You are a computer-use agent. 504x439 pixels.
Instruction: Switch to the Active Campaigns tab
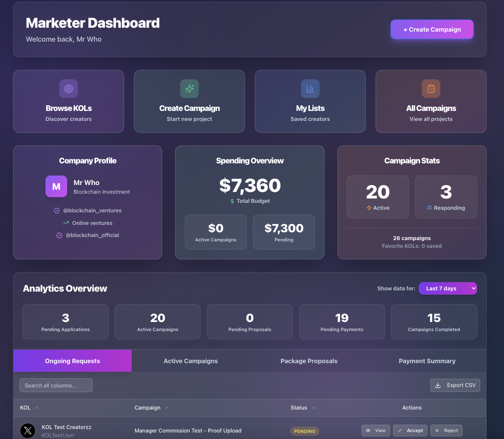pyautogui.click(x=191, y=361)
